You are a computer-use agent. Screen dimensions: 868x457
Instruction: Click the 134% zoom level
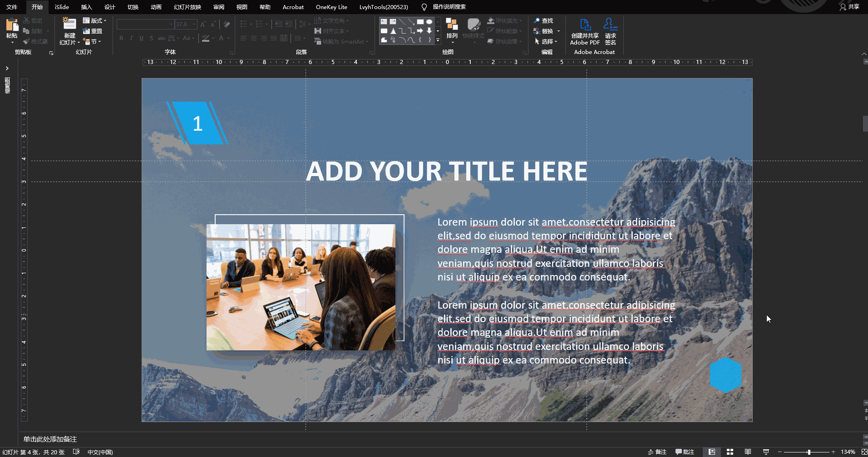848,452
